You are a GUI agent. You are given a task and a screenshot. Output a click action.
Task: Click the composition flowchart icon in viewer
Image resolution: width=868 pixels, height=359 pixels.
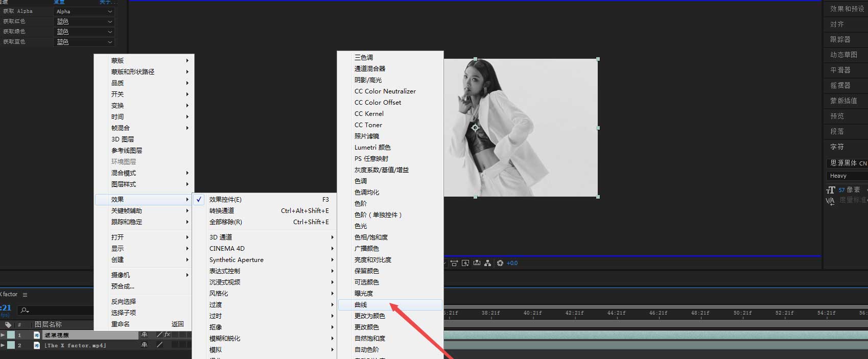click(x=488, y=263)
